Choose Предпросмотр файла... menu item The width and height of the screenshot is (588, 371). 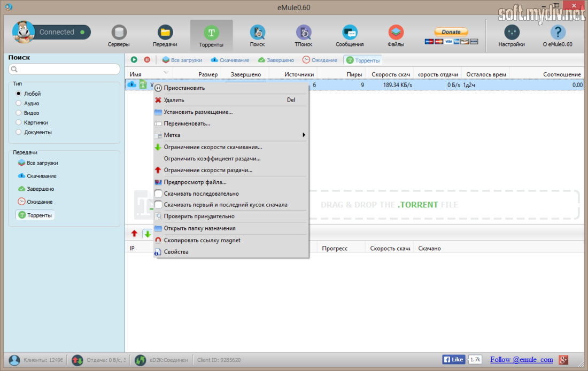231,182
